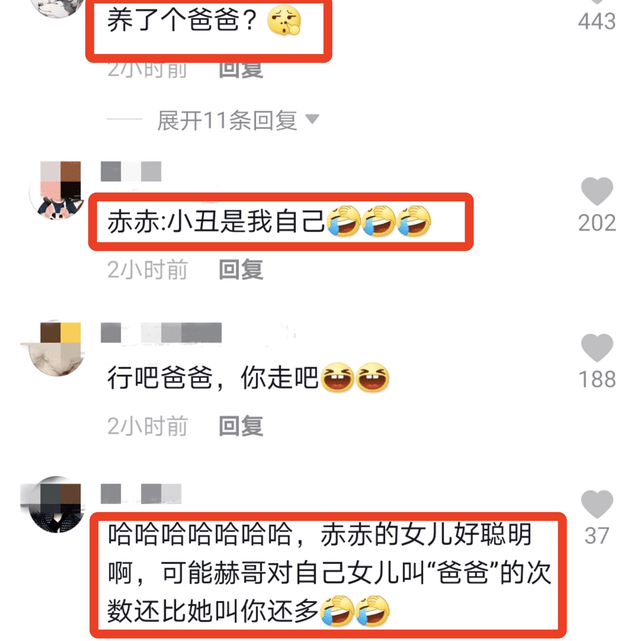This screenshot has height=641, width=640.
Task: Open the username above the 哈哈哈哈 comment
Action: [x=141, y=493]
